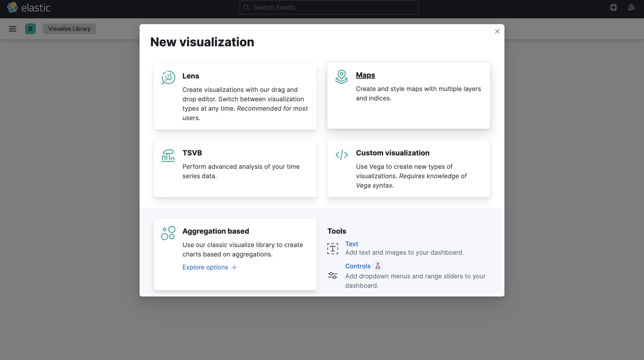
Task: Choose the Custom visualization title
Action: click(x=393, y=153)
